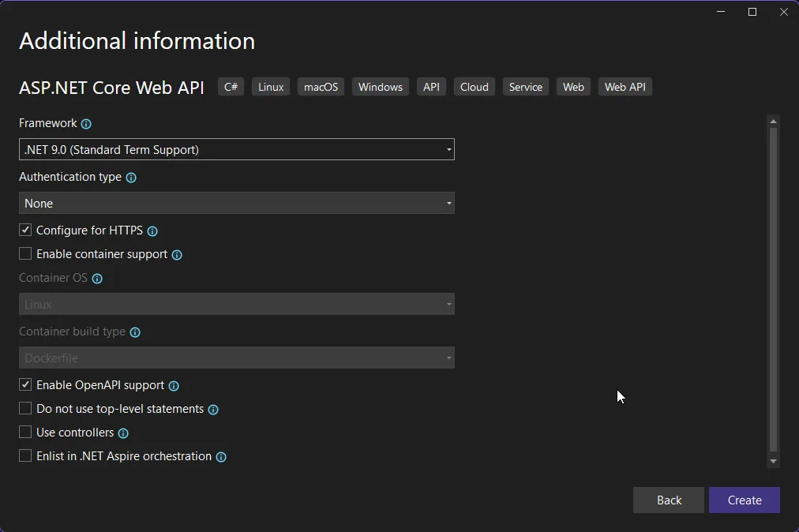Disable the Enable OpenAPI support checkbox
Viewport: 799px width, 532px height.
click(25, 385)
